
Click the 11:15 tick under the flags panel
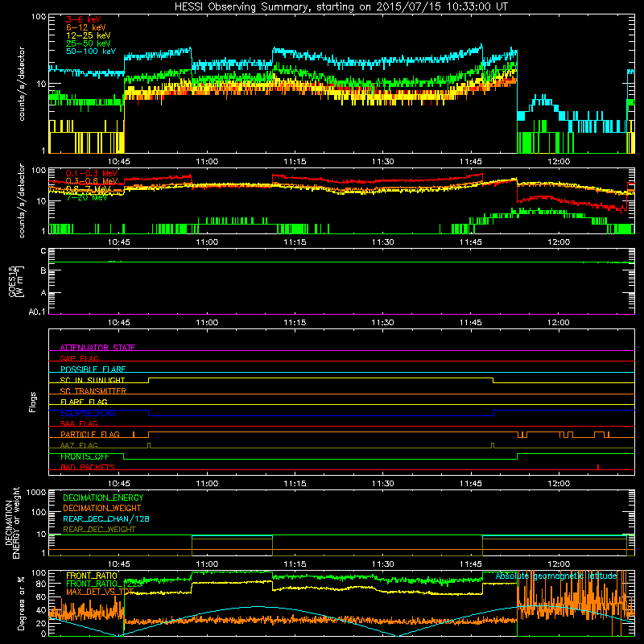pyautogui.click(x=295, y=484)
